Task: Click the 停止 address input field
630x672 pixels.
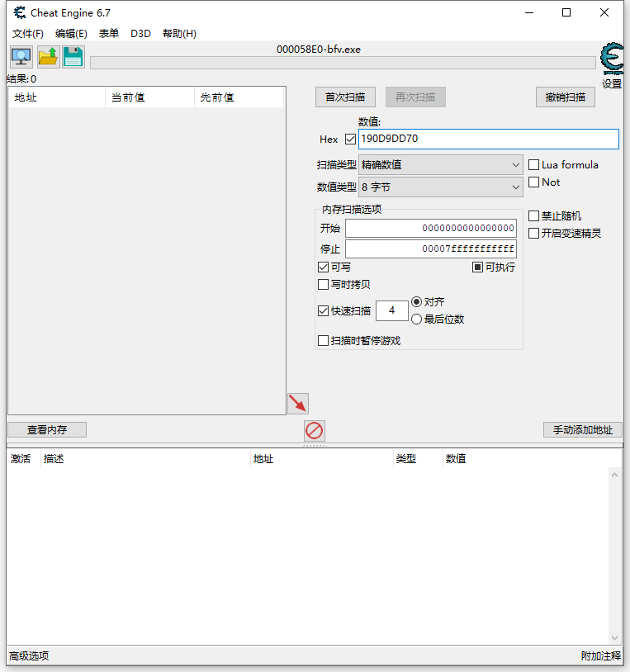Action: [x=431, y=249]
